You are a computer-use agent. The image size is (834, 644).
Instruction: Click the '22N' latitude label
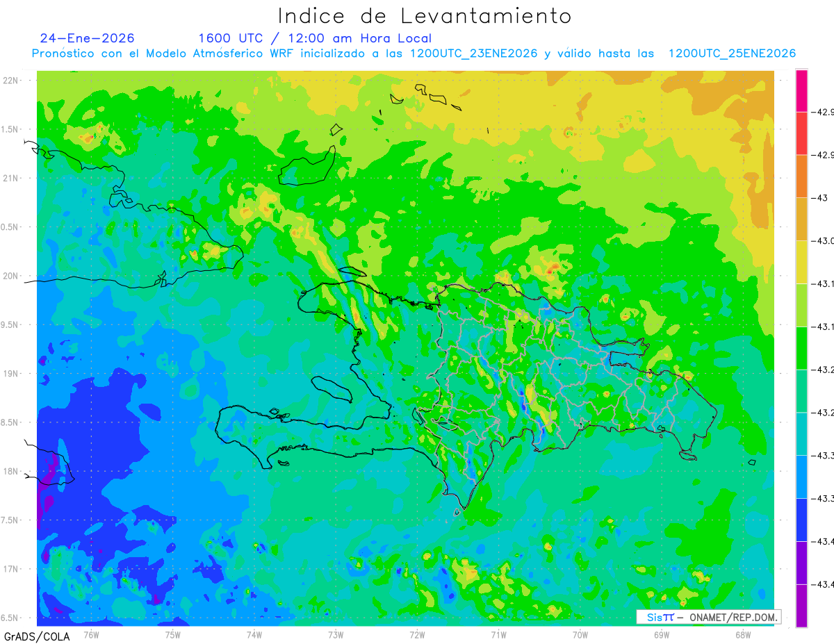click(11, 81)
